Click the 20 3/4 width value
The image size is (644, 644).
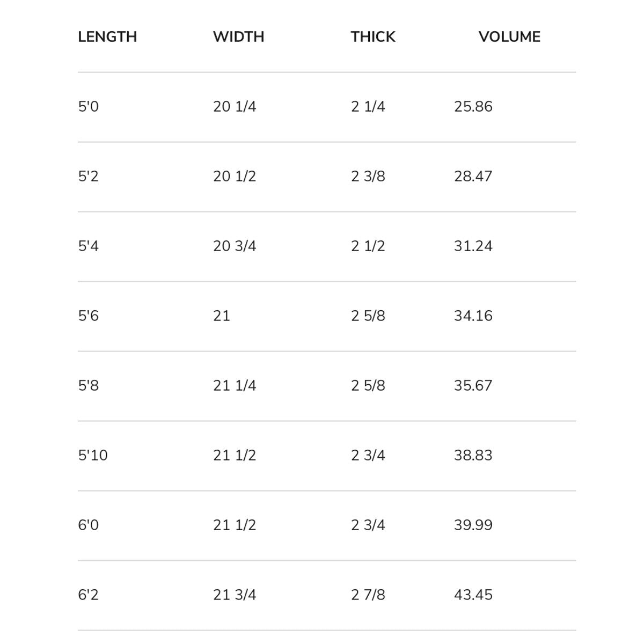(235, 246)
